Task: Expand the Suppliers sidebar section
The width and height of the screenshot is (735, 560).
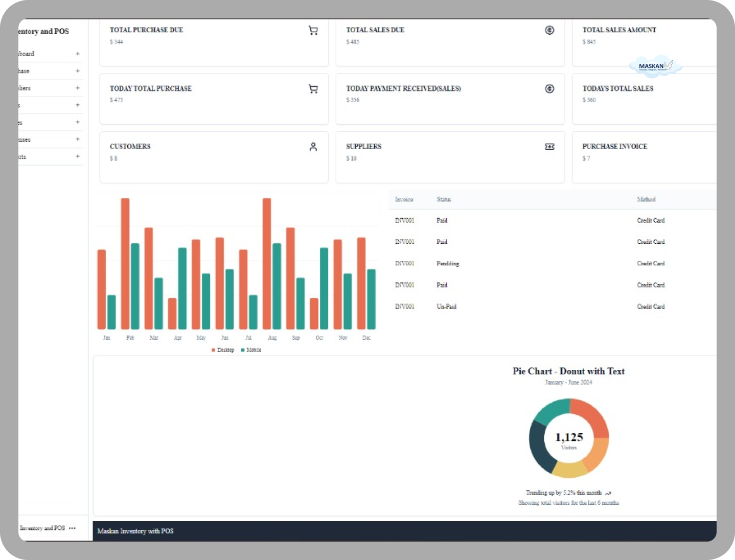Action: [78, 88]
